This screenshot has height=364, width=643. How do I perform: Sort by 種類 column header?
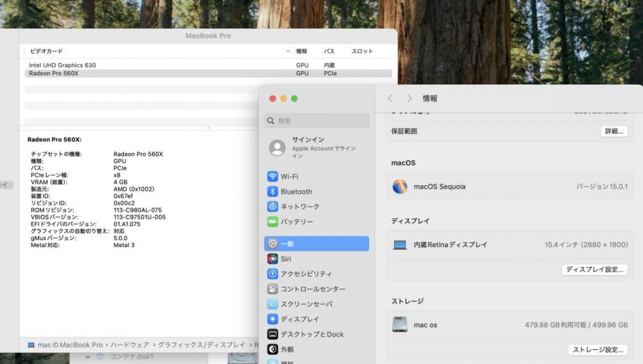pos(302,51)
